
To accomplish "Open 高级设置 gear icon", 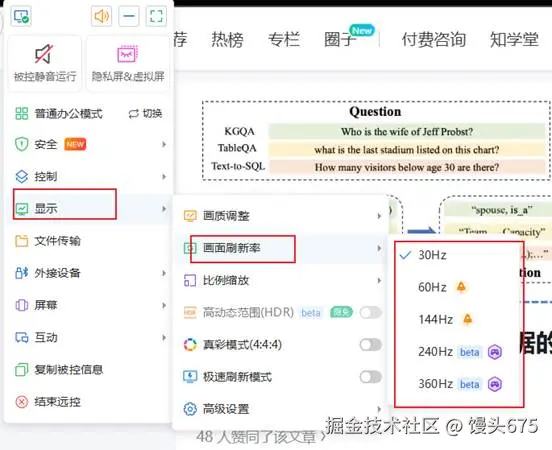I will coord(190,409).
